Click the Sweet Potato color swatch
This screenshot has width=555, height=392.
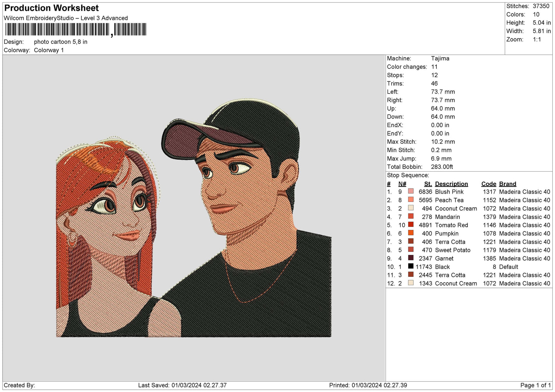click(411, 250)
